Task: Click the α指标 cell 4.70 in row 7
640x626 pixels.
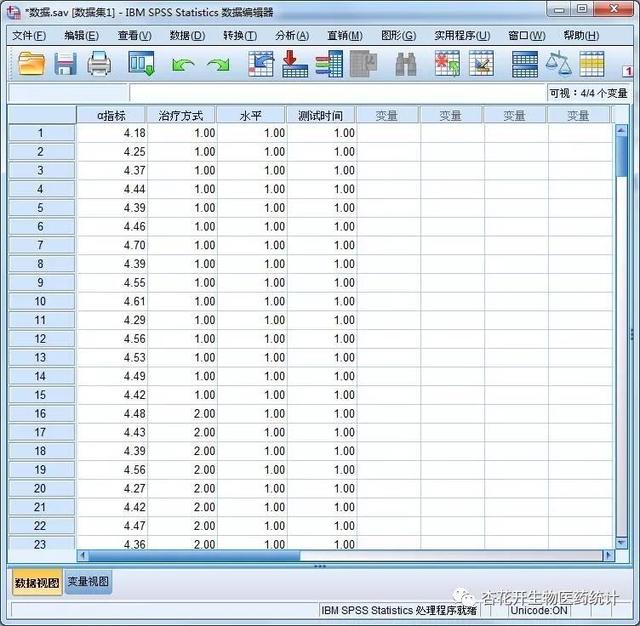Action: click(x=112, y=245)
